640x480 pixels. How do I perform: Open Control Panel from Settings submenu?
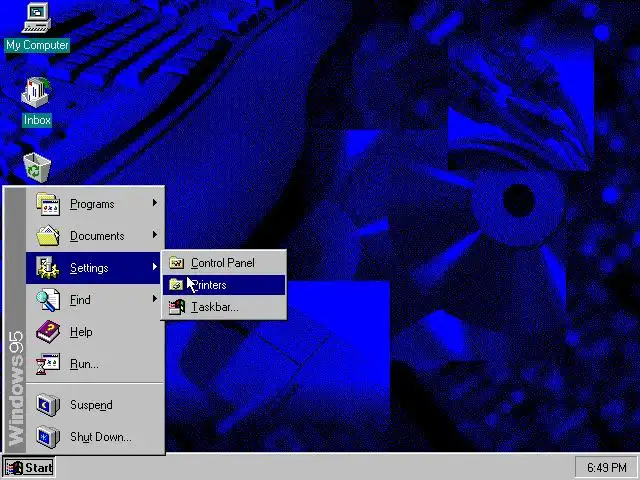[224, 263]
